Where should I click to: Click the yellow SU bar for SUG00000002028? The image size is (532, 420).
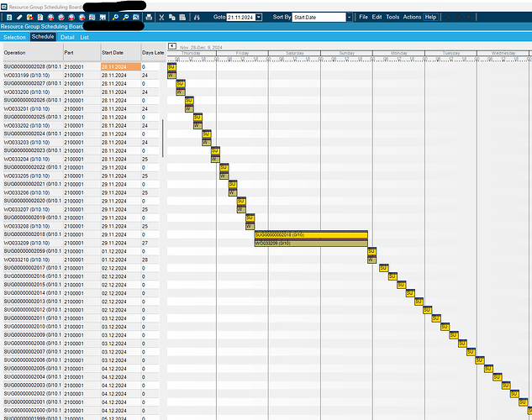point(171,66)
